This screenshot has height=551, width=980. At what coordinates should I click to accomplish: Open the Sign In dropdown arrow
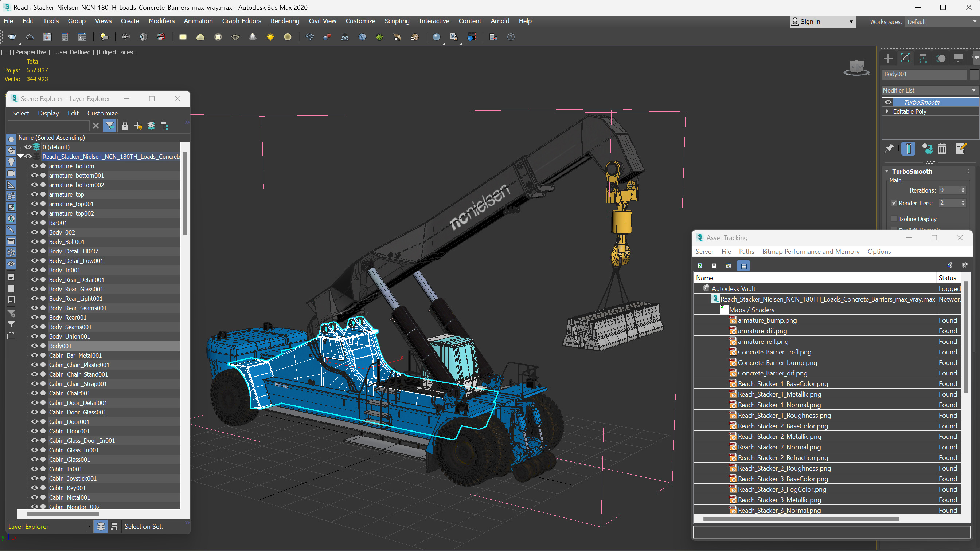(851, 22)
